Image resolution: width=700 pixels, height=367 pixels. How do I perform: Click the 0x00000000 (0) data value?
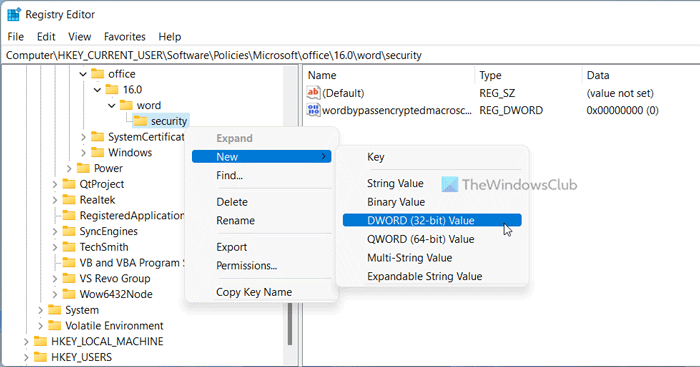pos(622,110)
